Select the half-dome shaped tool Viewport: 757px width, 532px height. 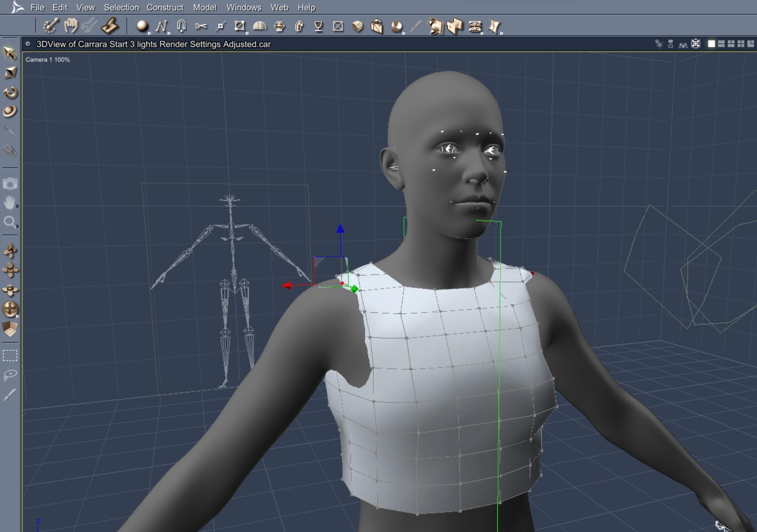pyautogui.click(x=259, y=26)
